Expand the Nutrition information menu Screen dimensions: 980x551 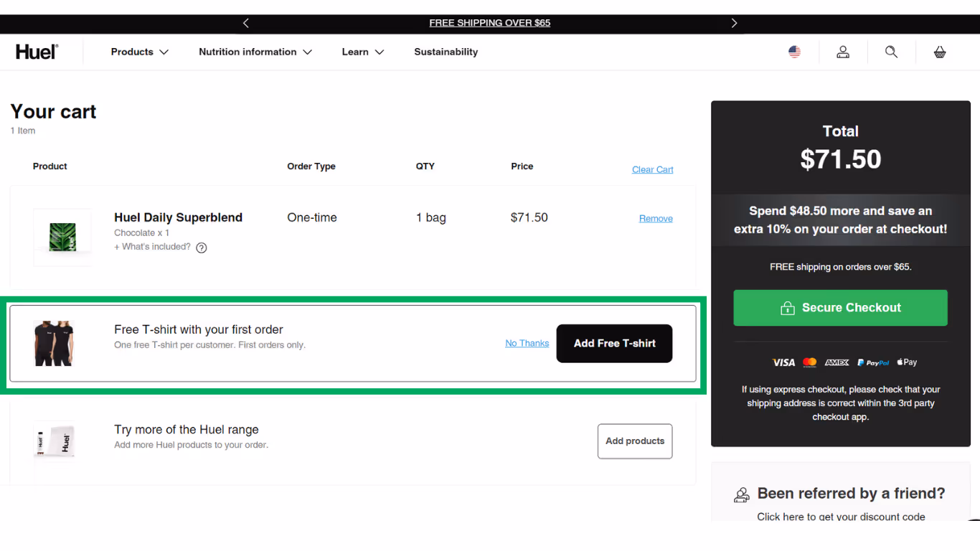coord(255,52)
